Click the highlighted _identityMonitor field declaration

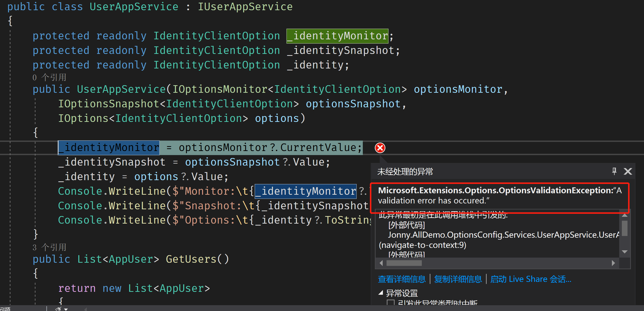click(337, 36)
